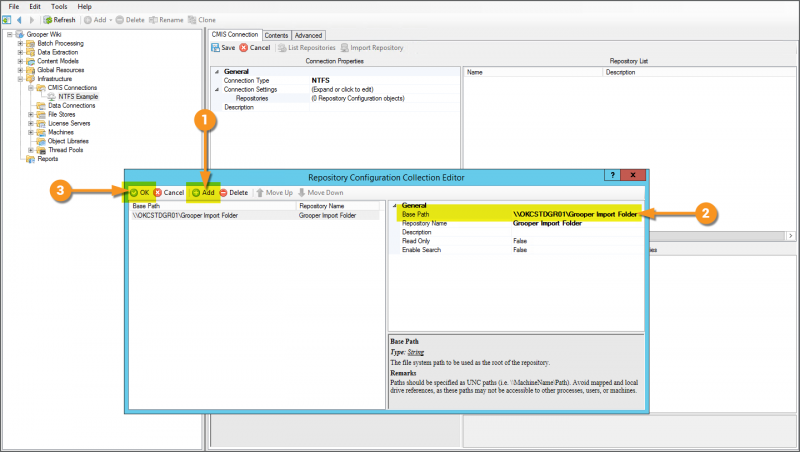
Task: Click the String type link
Action: click(x=416, y=352)
